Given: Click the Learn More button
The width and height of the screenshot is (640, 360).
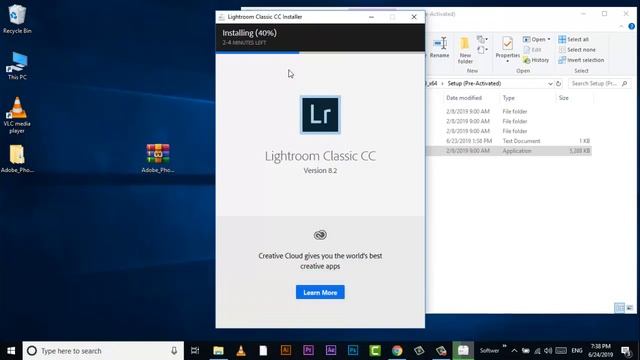Looking at the screenshot, I should (x=320, y=292).
